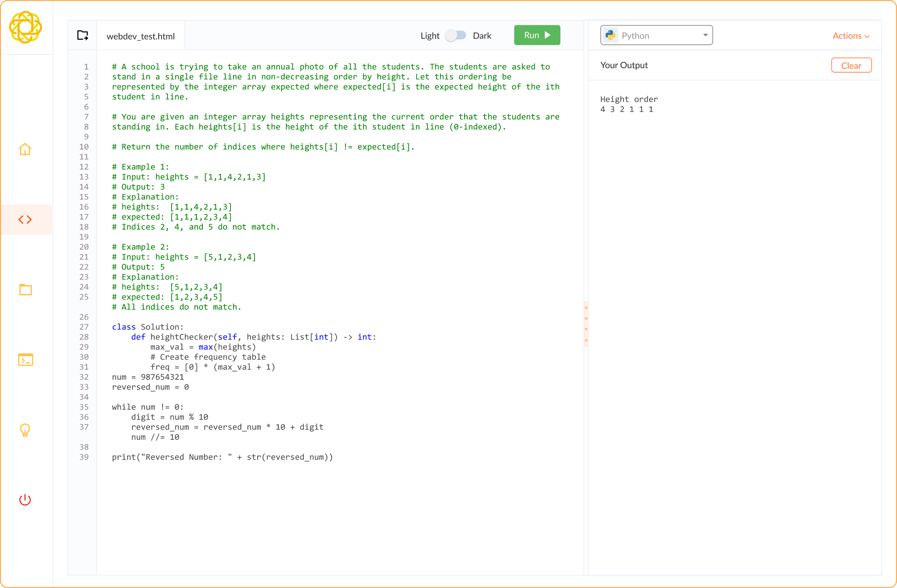Open the Python language selector dropdown
The width and height of the screenshot is (897, 588).
pos(656,35)
